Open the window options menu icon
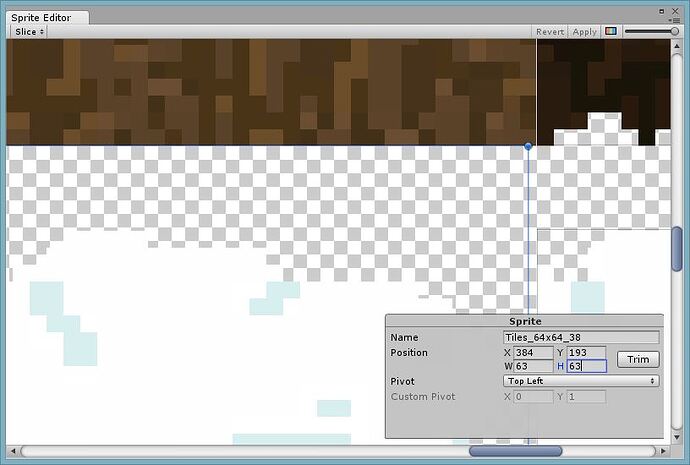The height and width of the screenshot is (465, 690). (675, 20)
